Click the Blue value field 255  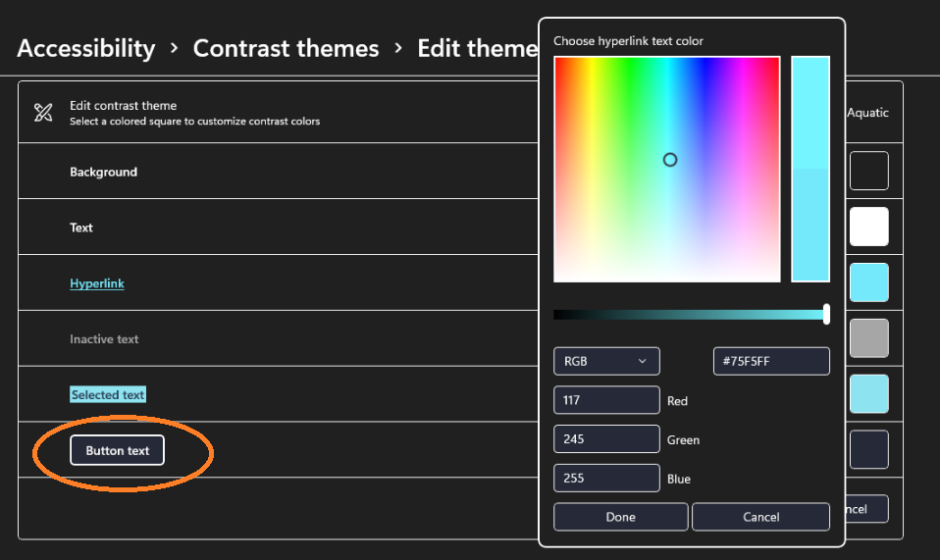pos(606,478)
